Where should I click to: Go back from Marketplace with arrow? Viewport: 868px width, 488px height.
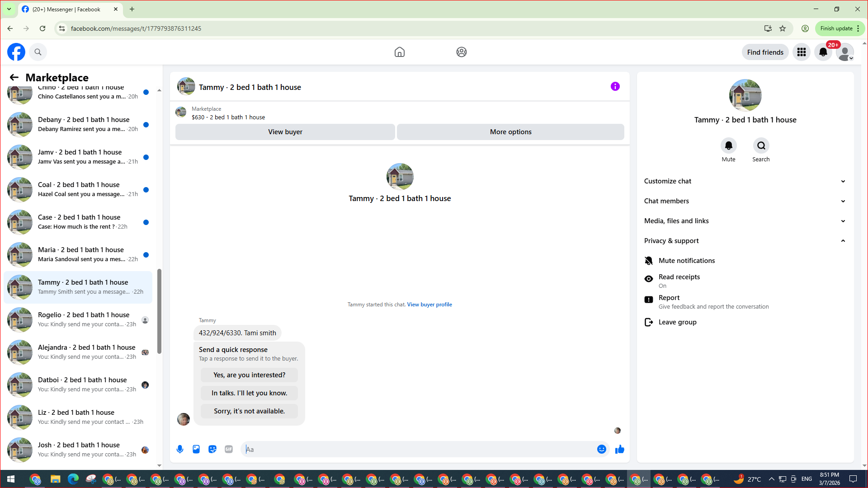(14, 77)
